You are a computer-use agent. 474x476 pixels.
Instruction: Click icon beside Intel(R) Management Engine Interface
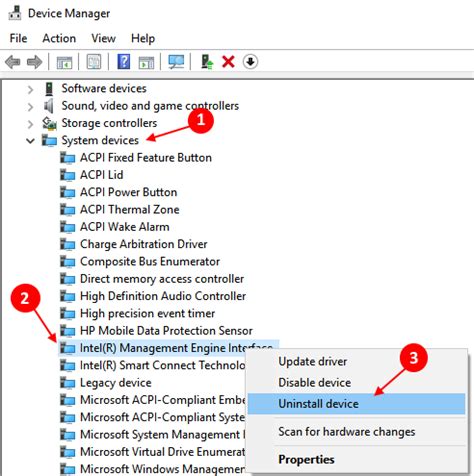point(68,348)
